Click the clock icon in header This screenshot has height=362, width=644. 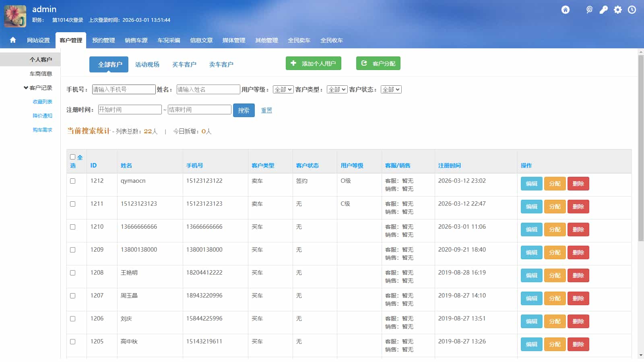point(632,10)
